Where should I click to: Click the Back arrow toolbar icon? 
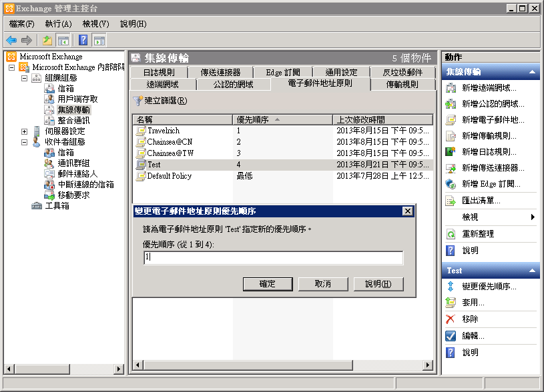[x=11, y=41]
